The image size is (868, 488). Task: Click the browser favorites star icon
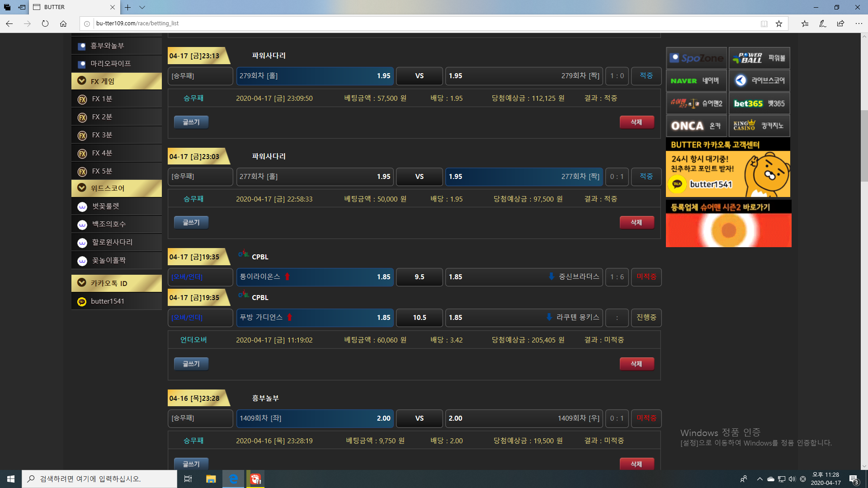(779, 23)
